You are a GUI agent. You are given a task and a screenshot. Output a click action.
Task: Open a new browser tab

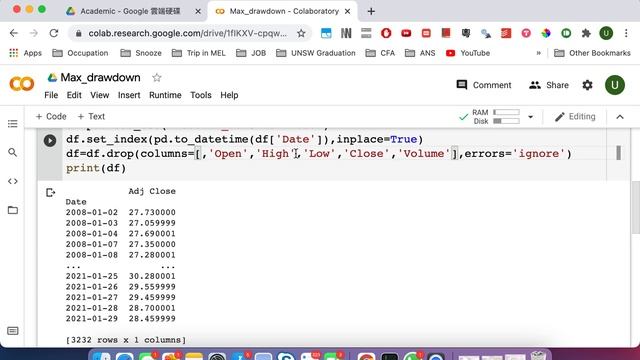coord(371,11)
